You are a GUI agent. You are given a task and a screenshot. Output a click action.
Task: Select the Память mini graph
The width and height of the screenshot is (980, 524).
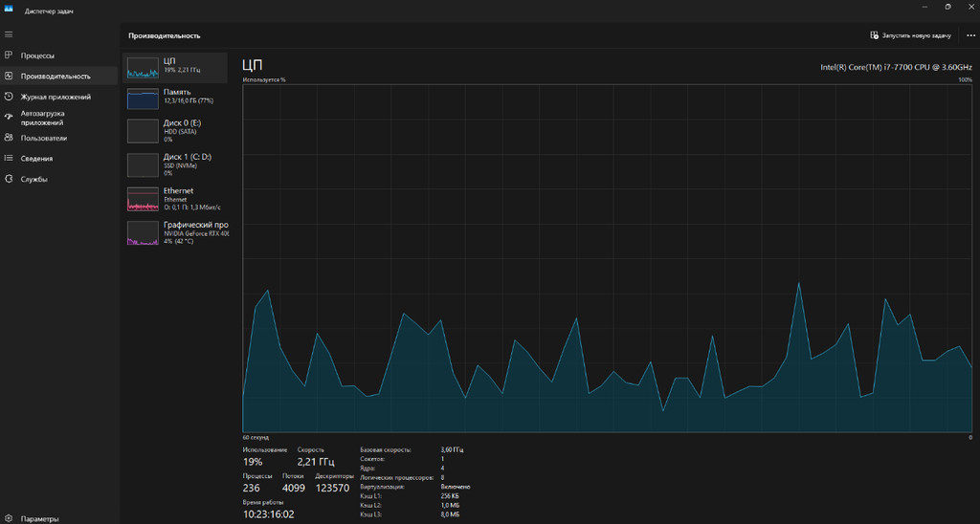point(144,98)
